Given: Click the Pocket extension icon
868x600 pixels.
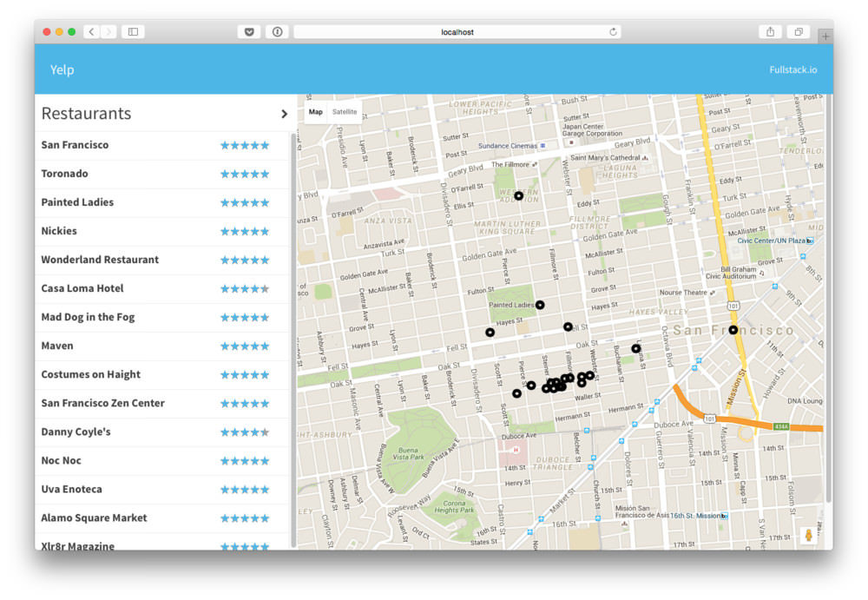Looking at the screenshot, I should 249,32.
